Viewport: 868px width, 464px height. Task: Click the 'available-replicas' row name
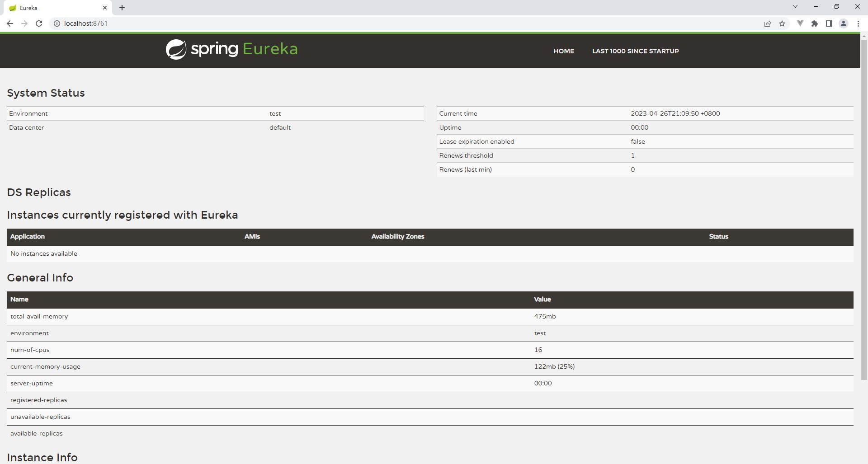[37, 434]
